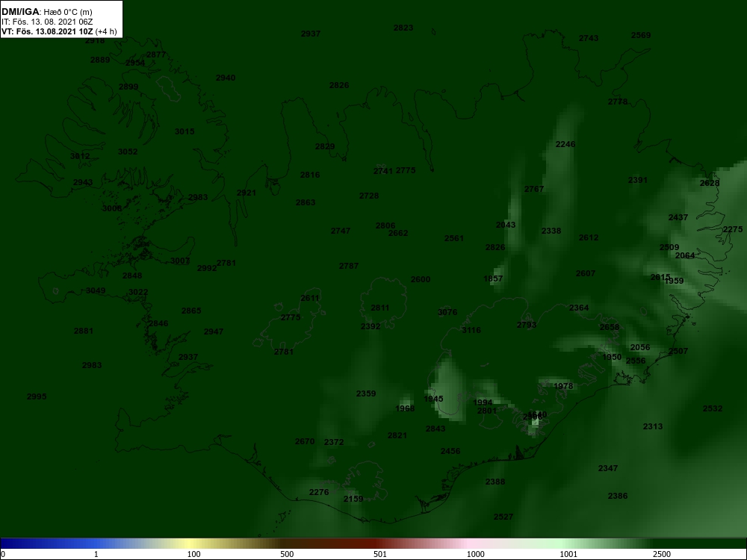Click the map value 3015
The height and width of the screenshot is (560, 747).
pyautogui.click(x=185, y=131)
